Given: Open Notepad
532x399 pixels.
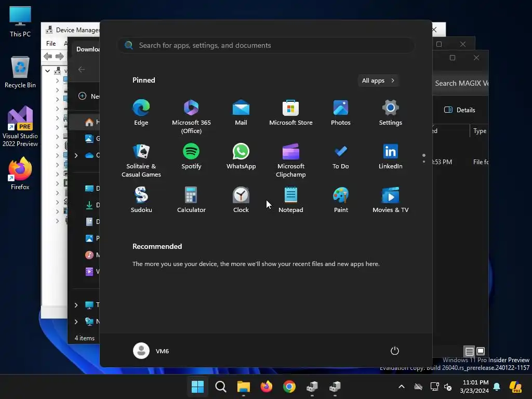Looking at the screenshot, I should click(x=291, y=200).
